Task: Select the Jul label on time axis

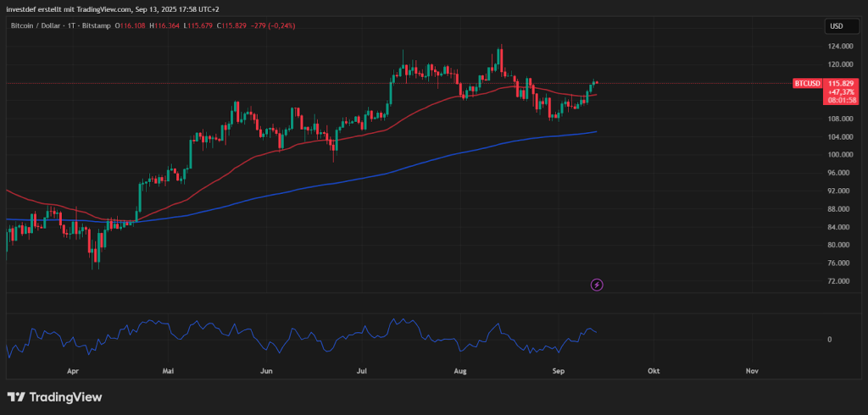Action: [363, 370]
